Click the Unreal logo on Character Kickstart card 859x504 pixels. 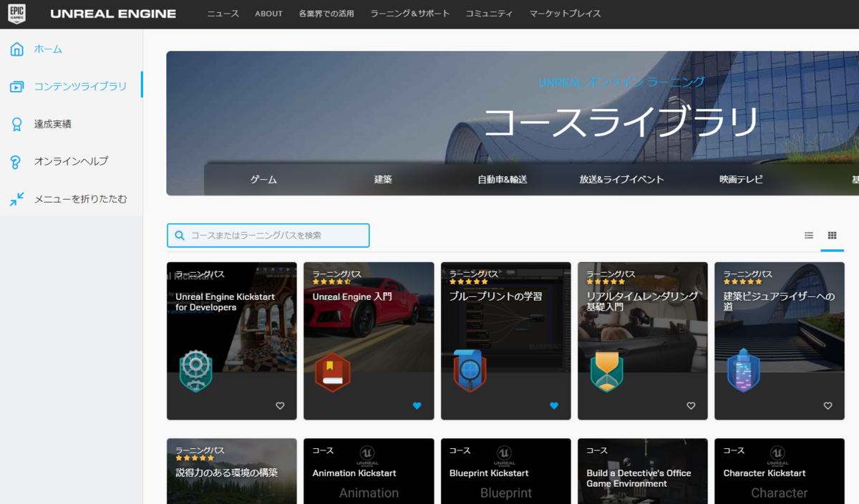779,455
